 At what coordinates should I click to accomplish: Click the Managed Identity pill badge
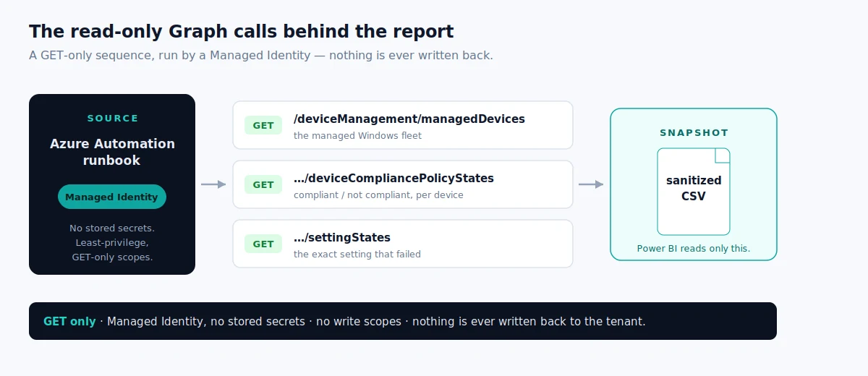[x=112, y=197]
